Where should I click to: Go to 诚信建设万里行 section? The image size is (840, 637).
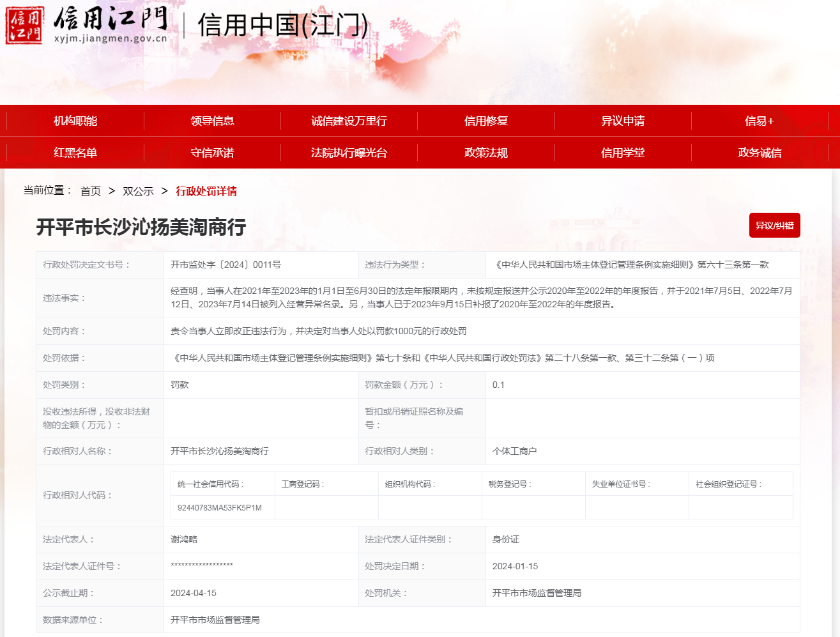pyautogui.click(x=349, y=121)
